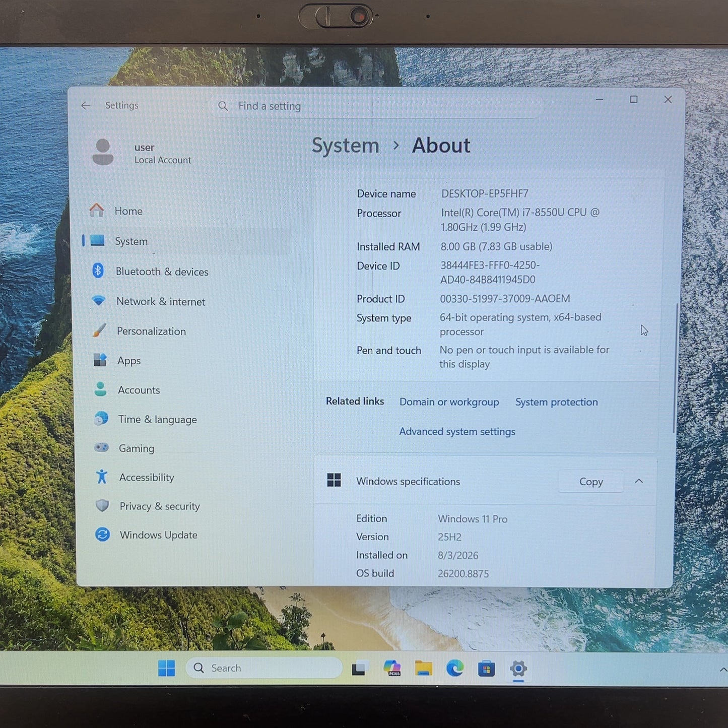Click the processor value Intel Core i7-8550U

(x=520, y=220)
